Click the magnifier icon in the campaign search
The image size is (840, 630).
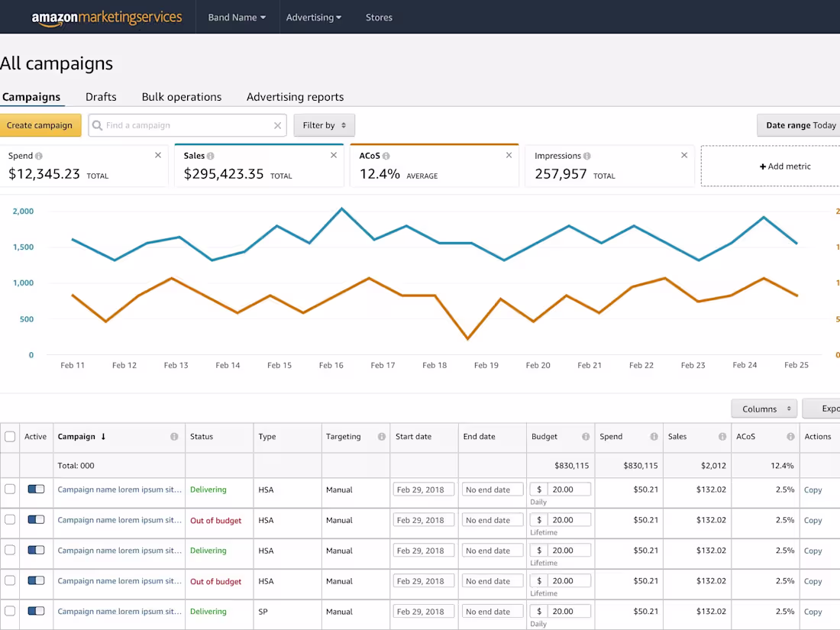tap(98, 124)
